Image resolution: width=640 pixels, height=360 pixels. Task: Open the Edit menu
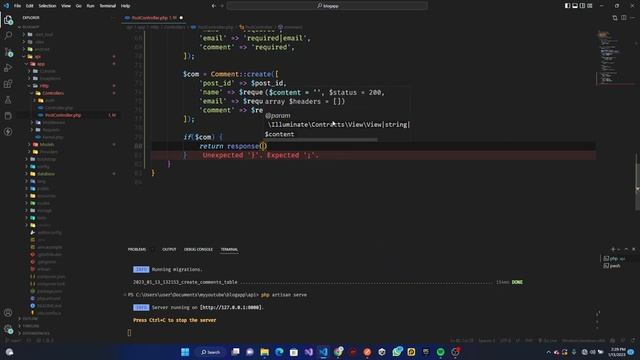tap(29, 6)
